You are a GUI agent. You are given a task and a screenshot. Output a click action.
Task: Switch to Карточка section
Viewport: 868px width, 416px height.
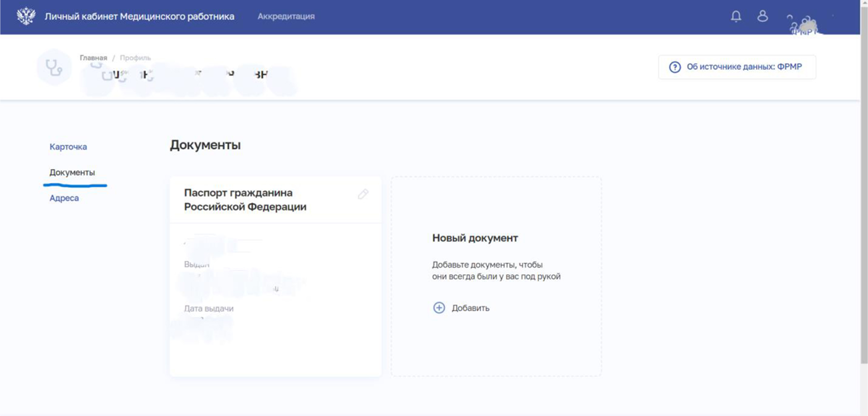pyautogui.click(x=68, y=147)
